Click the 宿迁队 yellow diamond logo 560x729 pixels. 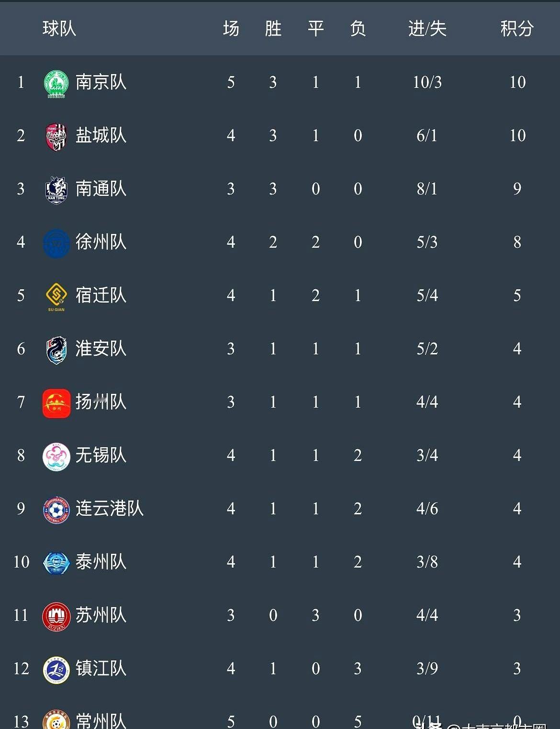coord(56,296)
